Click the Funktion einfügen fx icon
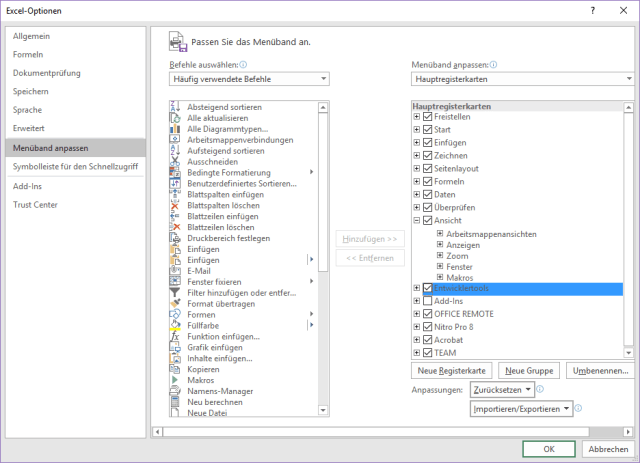640x463 pixels. click(176, 336)
